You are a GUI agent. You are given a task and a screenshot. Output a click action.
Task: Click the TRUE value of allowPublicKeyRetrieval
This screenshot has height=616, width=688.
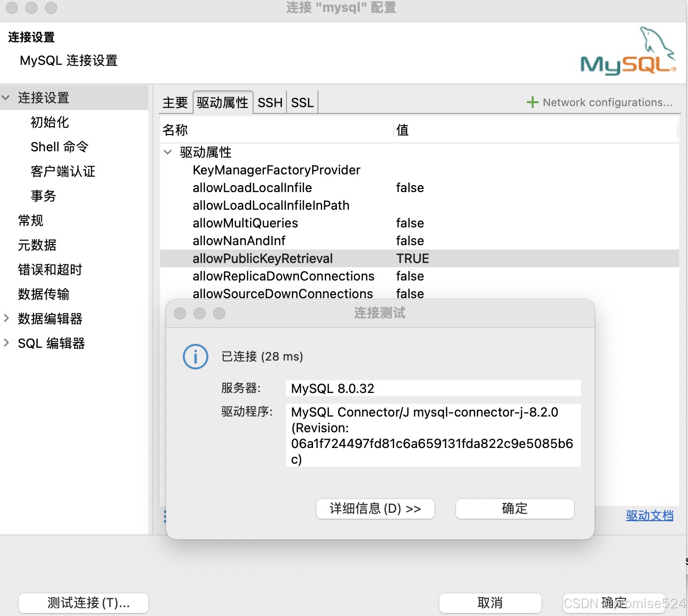pos(413,258)
